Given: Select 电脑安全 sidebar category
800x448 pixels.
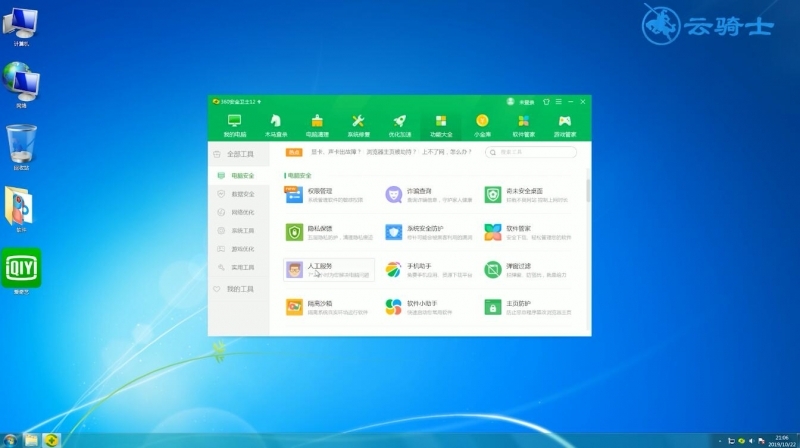Looking at the screenshot, I should (x=239, y=176).
